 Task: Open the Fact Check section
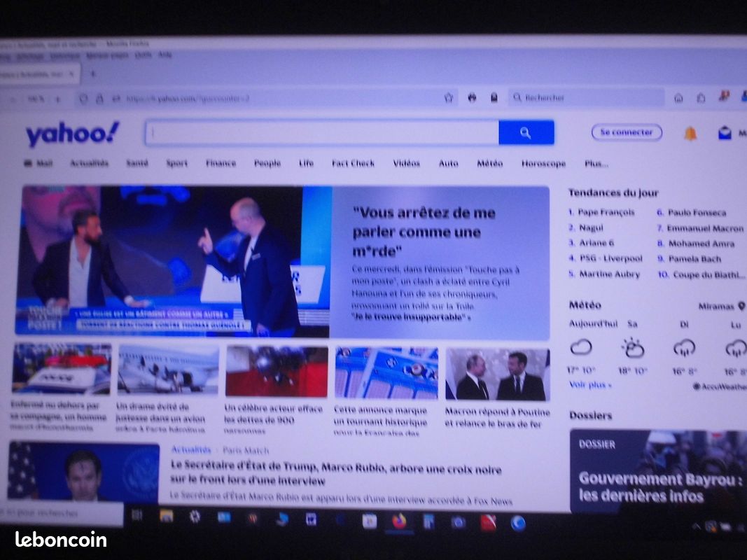[x=354, y=163]
